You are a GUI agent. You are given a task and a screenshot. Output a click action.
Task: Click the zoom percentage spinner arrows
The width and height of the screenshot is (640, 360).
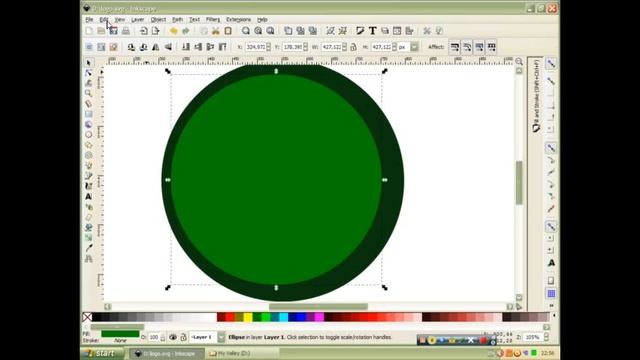click(x=546, y=337)
